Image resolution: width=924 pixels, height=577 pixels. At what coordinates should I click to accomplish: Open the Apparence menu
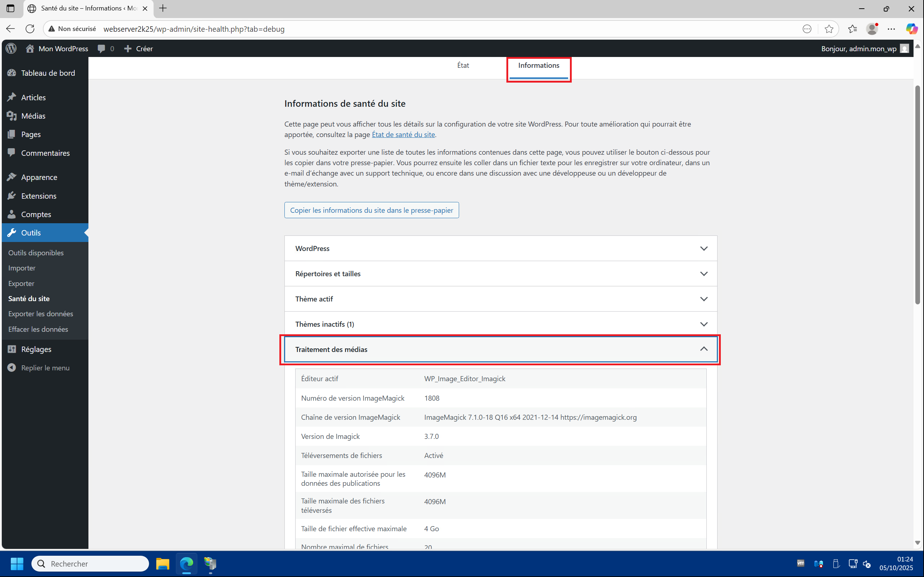click(x=39, y=177)
